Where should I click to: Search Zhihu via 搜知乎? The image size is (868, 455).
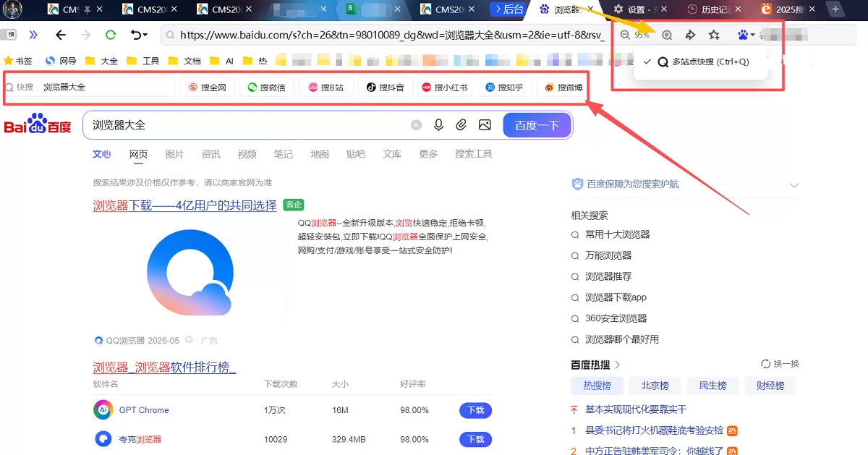coord(504,87)
